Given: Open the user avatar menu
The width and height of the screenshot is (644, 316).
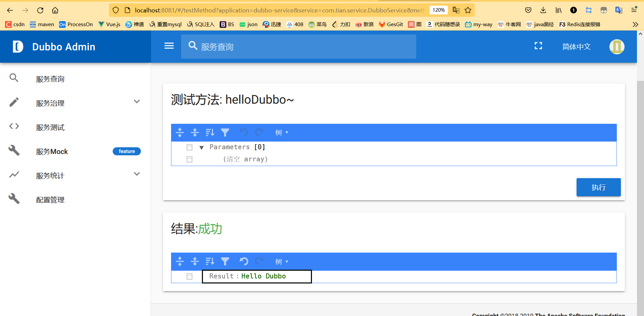Looking at the screenshot, I should [x=617, y=47].
